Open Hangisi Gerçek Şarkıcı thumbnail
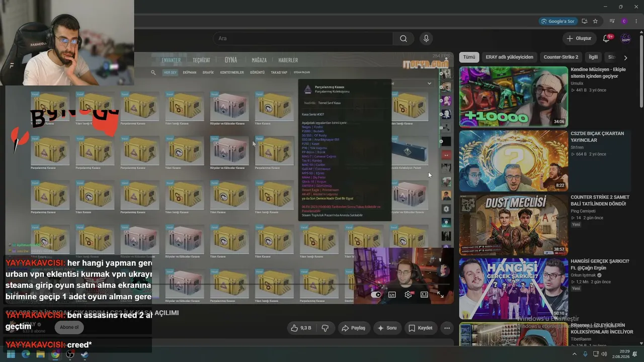This screenshot has height=362, width=644. pyautogui.click(x=513, y=289)
